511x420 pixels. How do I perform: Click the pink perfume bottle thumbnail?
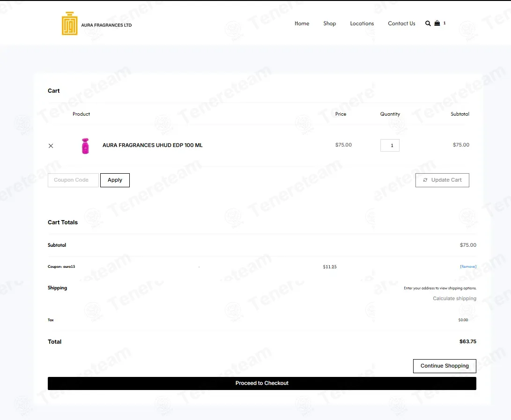pos(85,146)
